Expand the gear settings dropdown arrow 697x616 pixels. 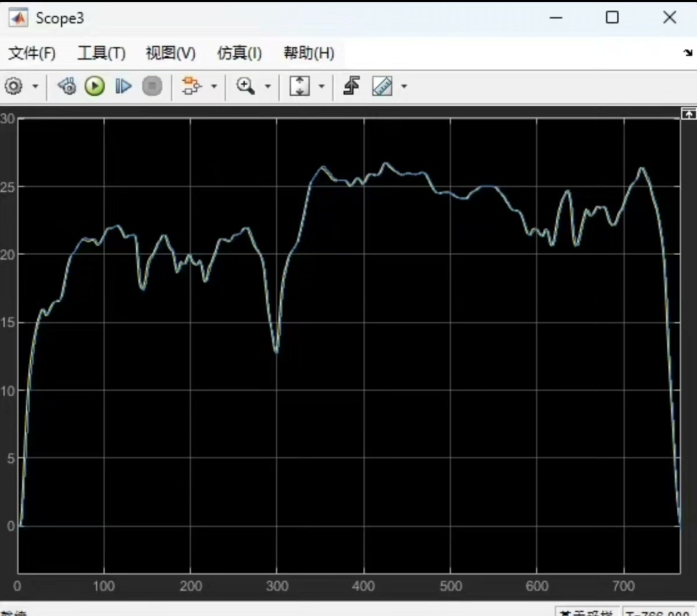[x=35, y=86]
